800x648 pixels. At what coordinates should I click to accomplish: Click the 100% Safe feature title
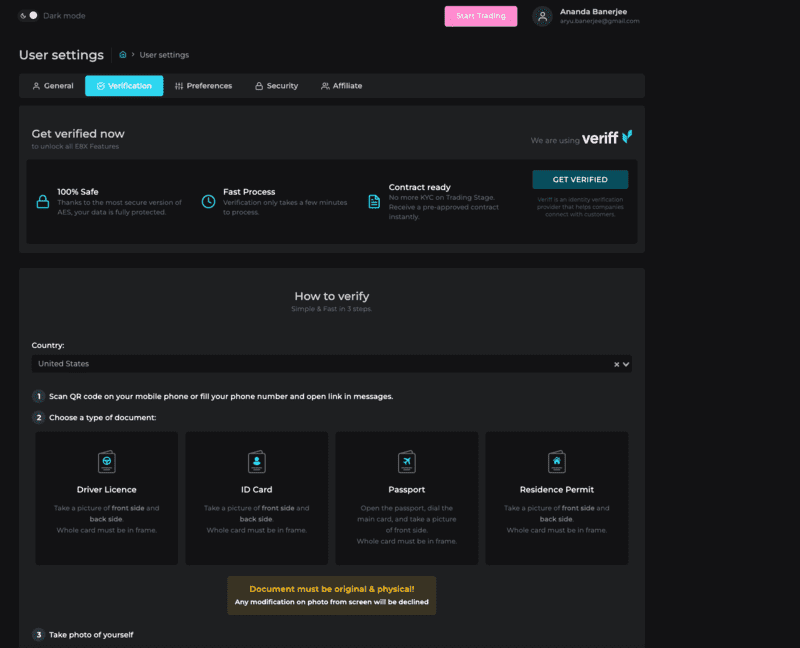tap(78, 192)
